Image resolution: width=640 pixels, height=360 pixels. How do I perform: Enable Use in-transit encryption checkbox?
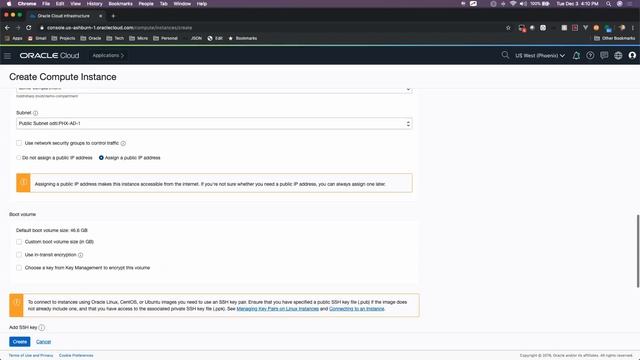[x=19, y=255]
